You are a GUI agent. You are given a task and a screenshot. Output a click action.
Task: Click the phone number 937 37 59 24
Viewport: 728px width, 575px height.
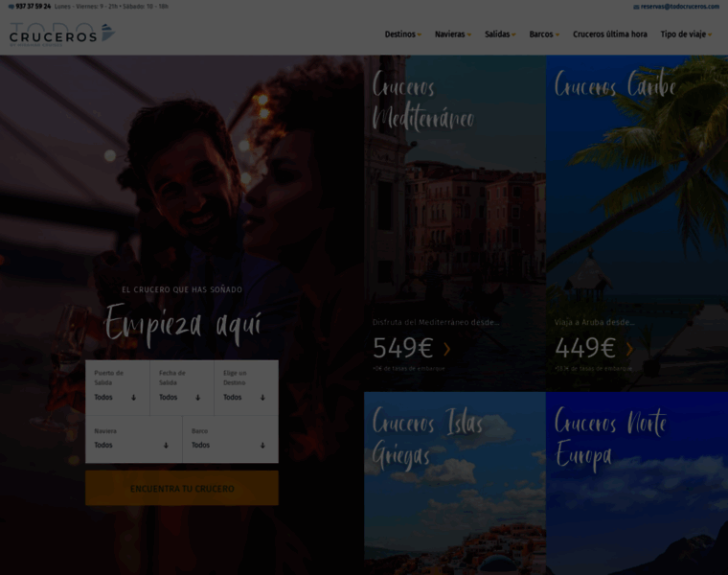click(33, 7)
